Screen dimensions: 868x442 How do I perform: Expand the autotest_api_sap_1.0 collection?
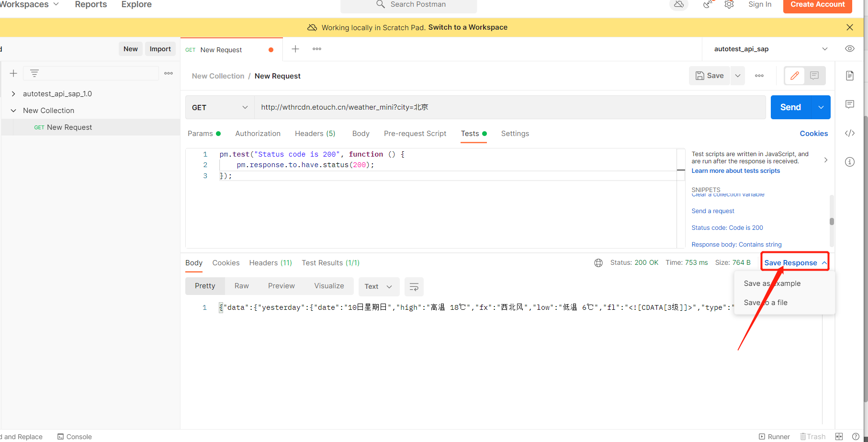point(13,94)
